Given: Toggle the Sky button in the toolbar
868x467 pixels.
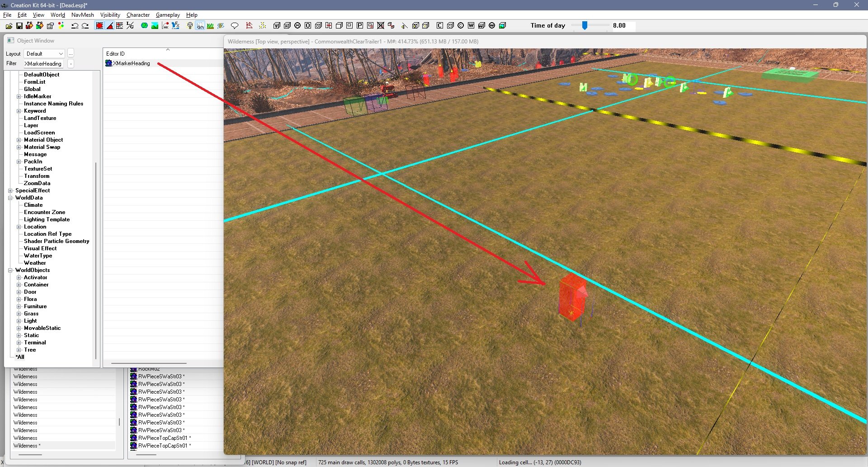Looking at the screenshot, I should (x=200, y=26).
